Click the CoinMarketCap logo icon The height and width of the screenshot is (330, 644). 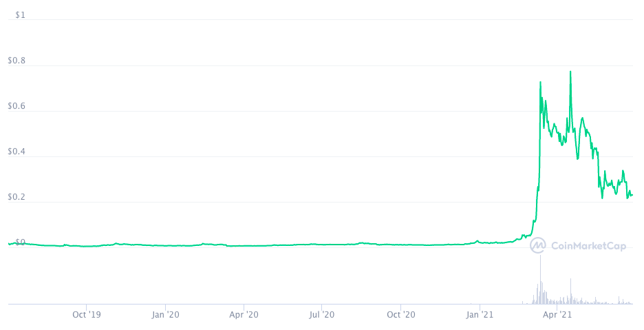(537, 245)
